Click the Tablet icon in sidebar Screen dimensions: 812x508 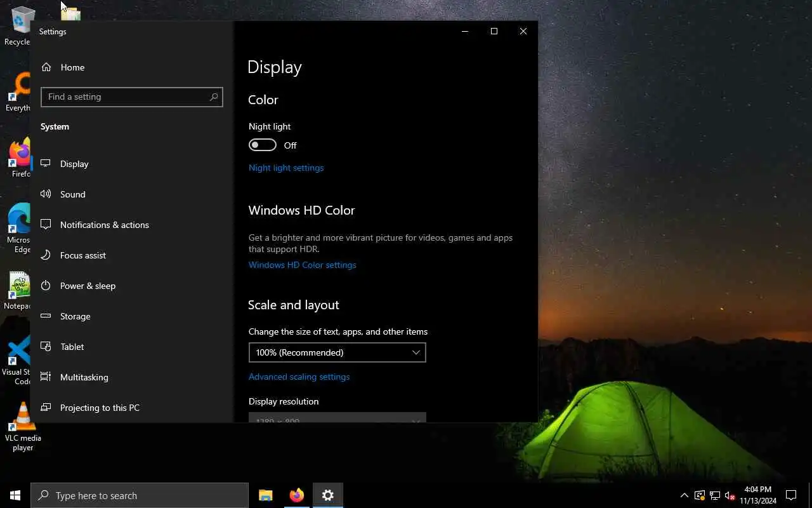click(46, 347)
